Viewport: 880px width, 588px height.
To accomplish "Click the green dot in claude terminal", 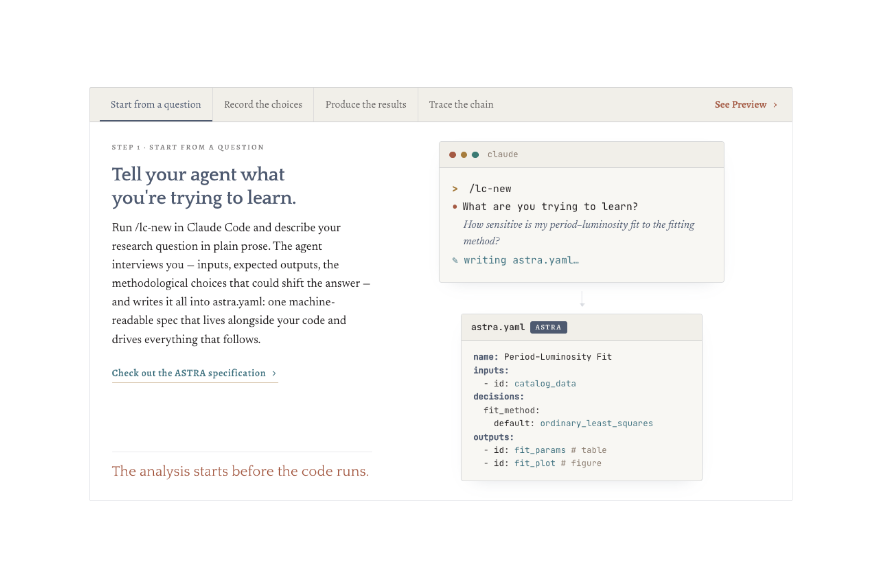I will [475, 155].
